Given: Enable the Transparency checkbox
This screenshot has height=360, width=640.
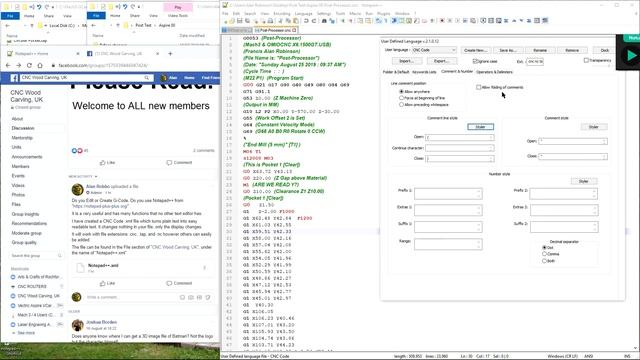Looking at the screenshot, I should point(586,60).
